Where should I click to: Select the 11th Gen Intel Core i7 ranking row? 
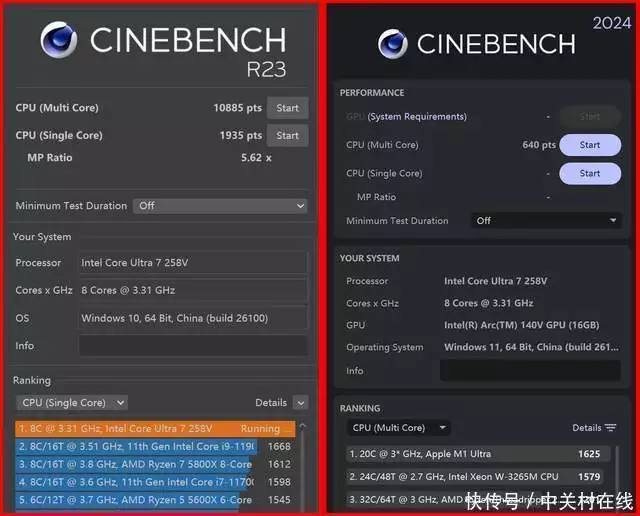coord(153,482)
